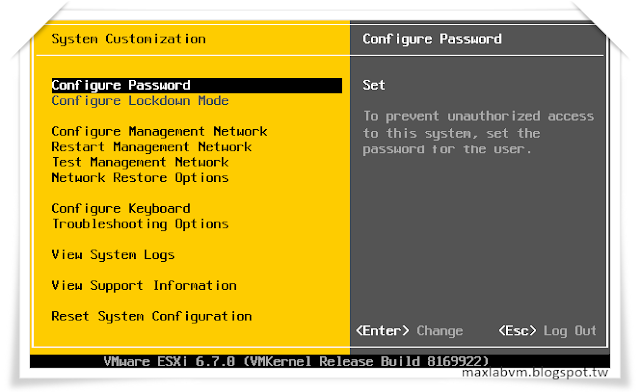The width and height of the screenshot is (640, 392).
Task: Open Configure Lockdown Mode option
Action: pyautogui.click(x=140, y=101)
